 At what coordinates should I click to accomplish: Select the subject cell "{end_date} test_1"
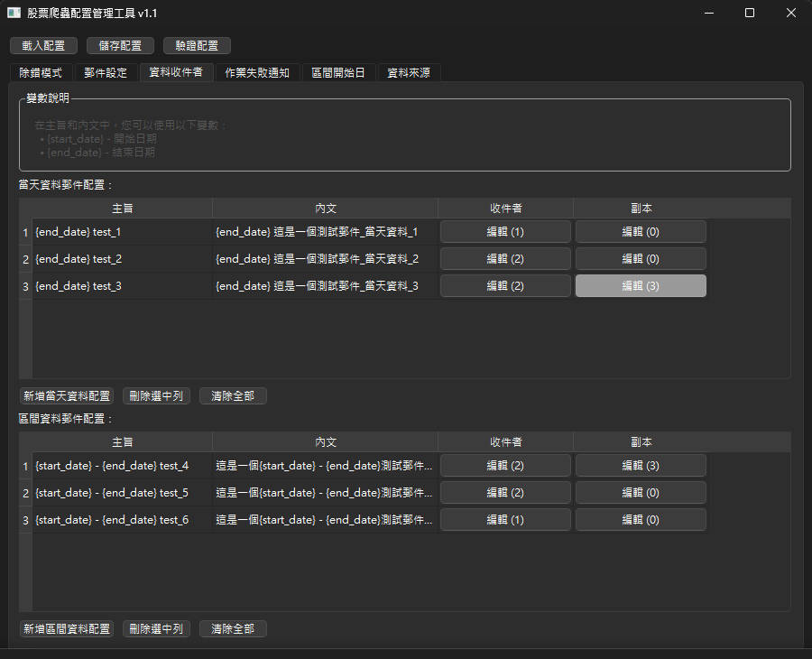click(x=122, y=232)
